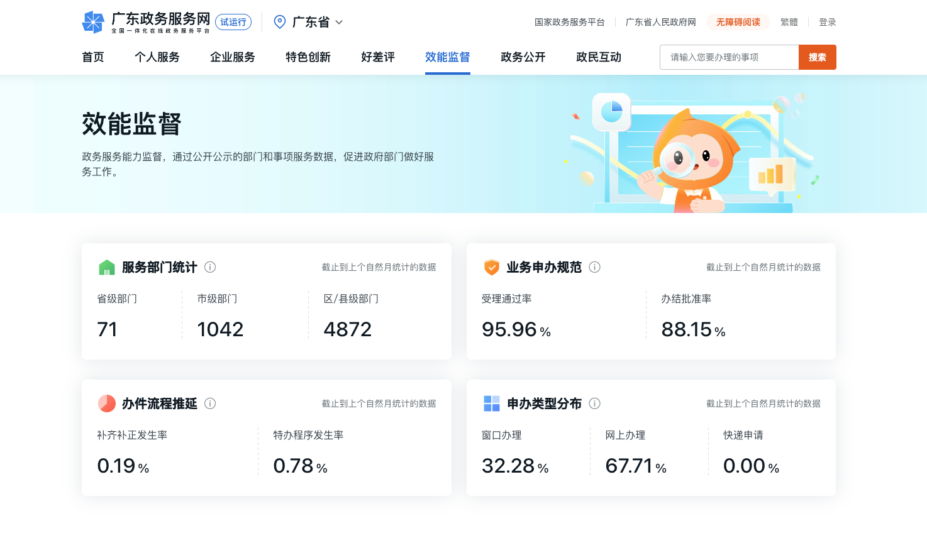
Task: Click info icon next to 服务部门统计
Action: click(210, 267)
